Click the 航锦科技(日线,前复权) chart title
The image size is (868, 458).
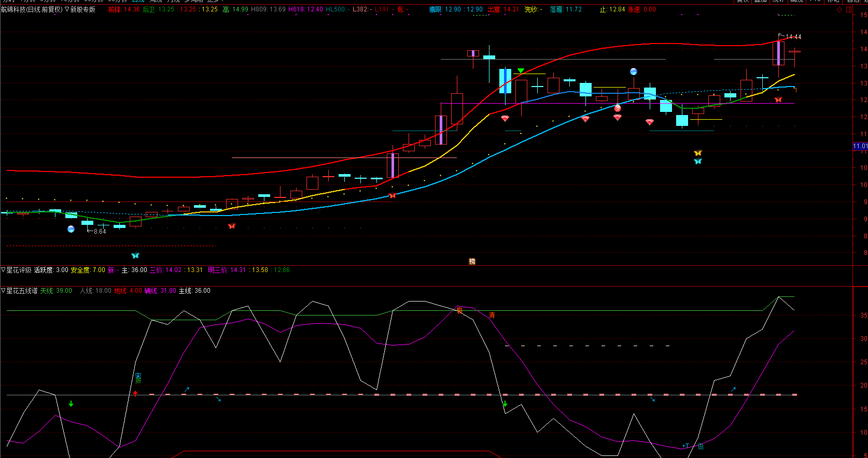pos(32,9)
